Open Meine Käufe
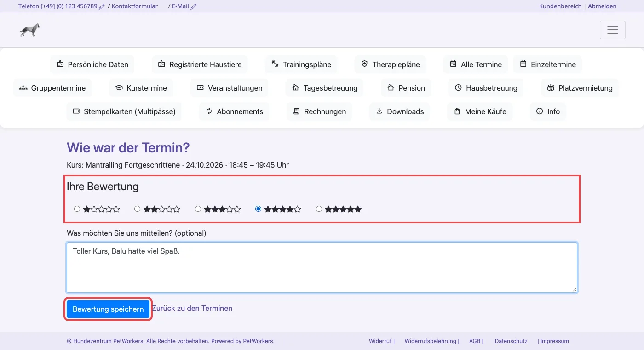This screenshot has width=644, height=350. [480, 111]
